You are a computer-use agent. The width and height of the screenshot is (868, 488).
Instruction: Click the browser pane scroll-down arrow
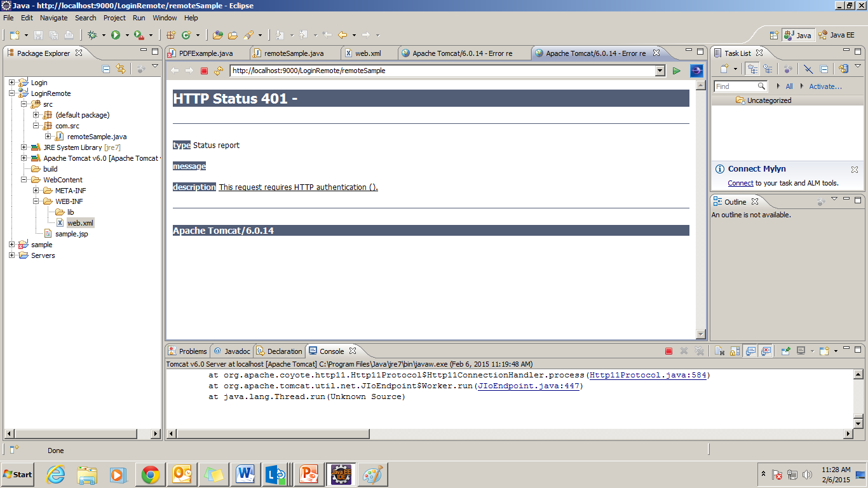[x=701, y=334]
